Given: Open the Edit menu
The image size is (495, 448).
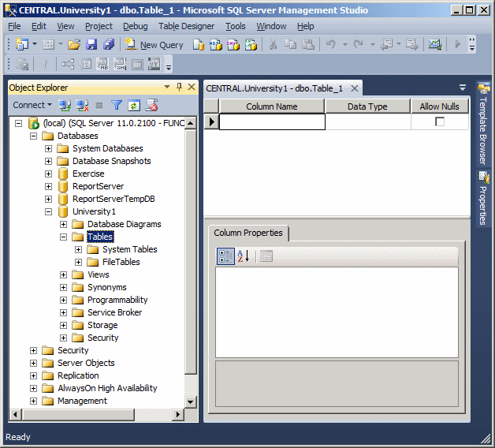Looking at the screenshot, I should 39,26.
